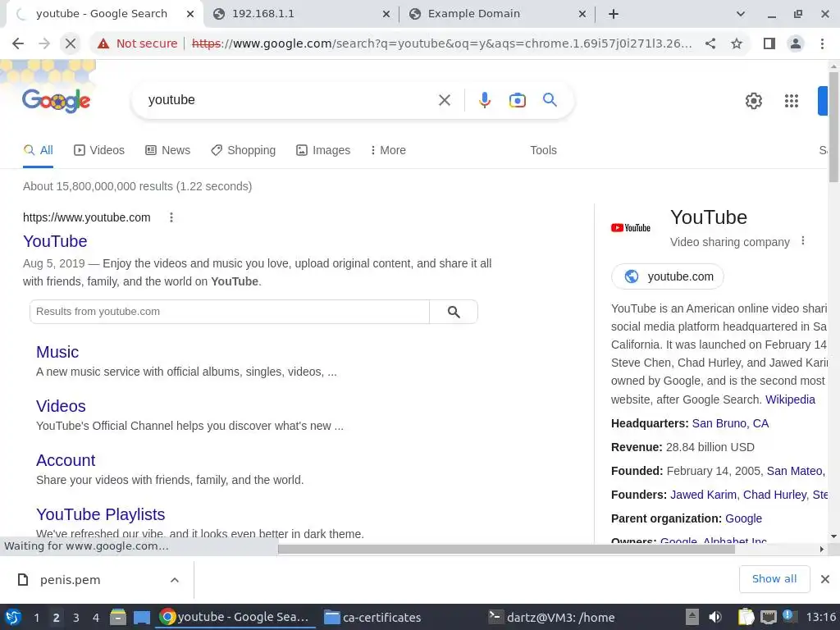
Task: Click the volume tray icon
Action: [x=715, y=617]
